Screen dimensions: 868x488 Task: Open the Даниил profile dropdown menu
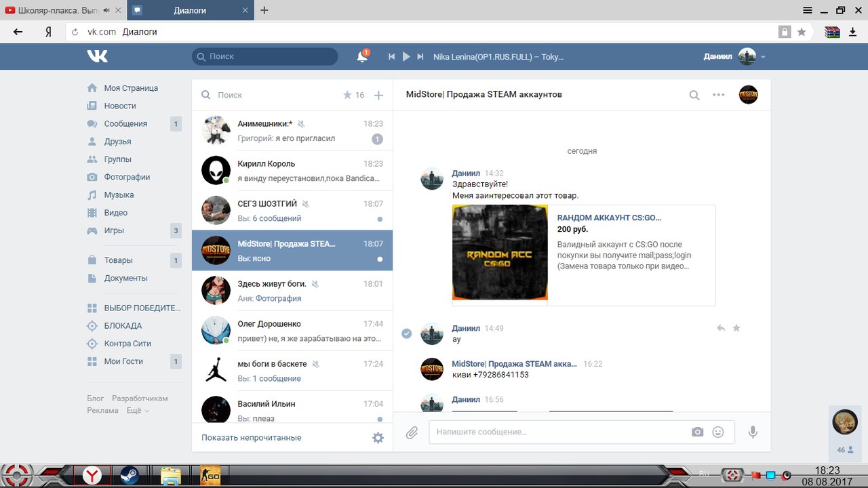click(734, 57)
